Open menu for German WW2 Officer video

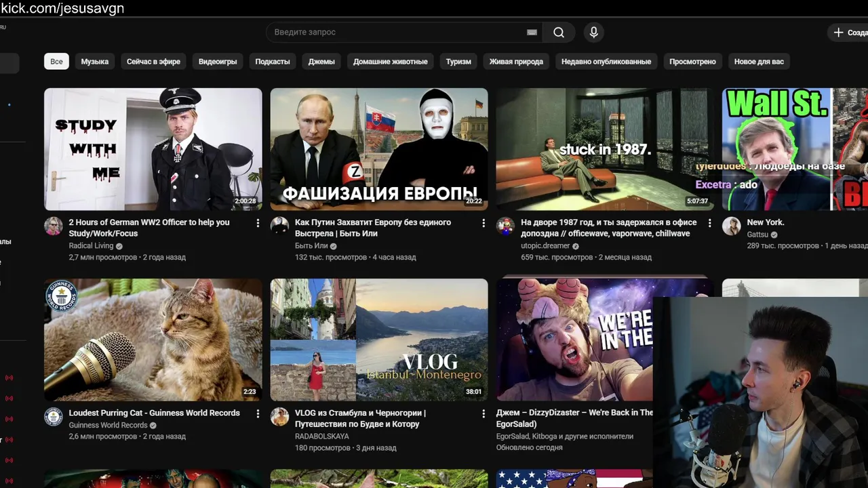(258, 223)
